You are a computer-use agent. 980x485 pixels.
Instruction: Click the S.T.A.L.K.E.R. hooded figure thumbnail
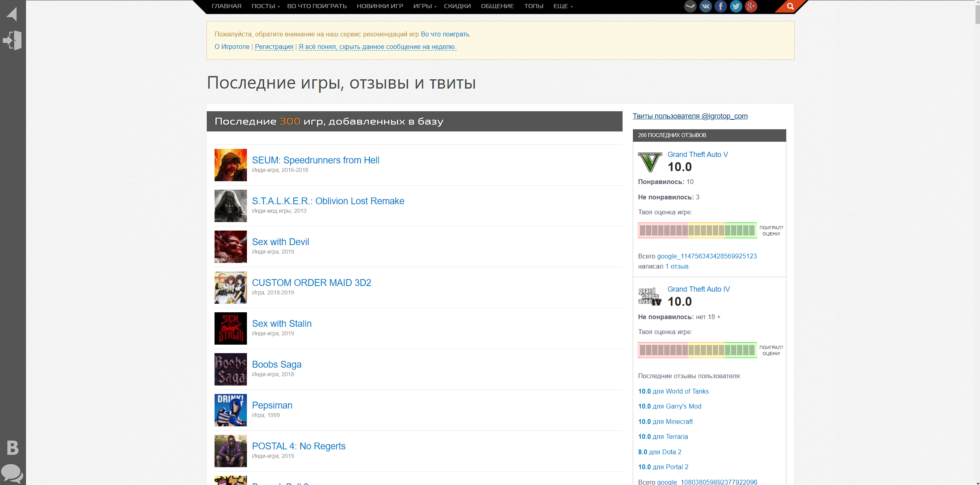[x=230, y=206]
